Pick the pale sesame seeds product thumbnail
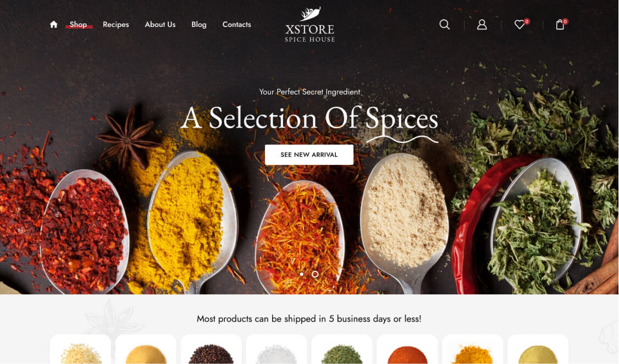This screenshot has height=364, width=619. (x=80, y=349)
